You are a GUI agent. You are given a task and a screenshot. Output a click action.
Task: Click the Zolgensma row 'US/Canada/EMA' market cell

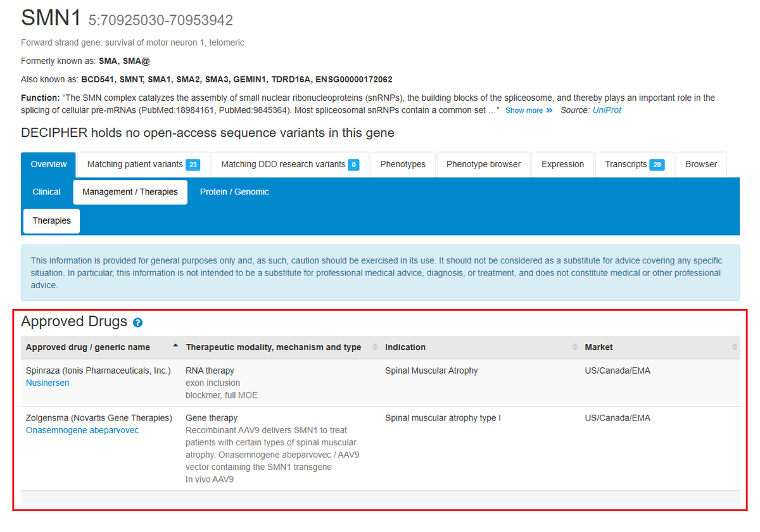click(617, 418)
